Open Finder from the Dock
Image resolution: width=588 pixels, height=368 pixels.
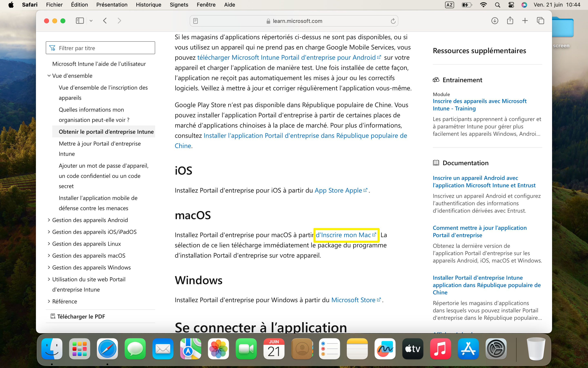pyautogui.click(x=52, y=349)
